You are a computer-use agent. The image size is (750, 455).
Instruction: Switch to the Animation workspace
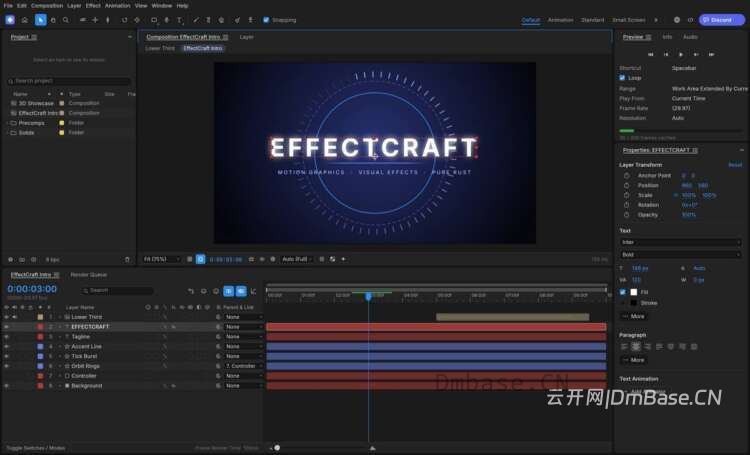[560, 20]
